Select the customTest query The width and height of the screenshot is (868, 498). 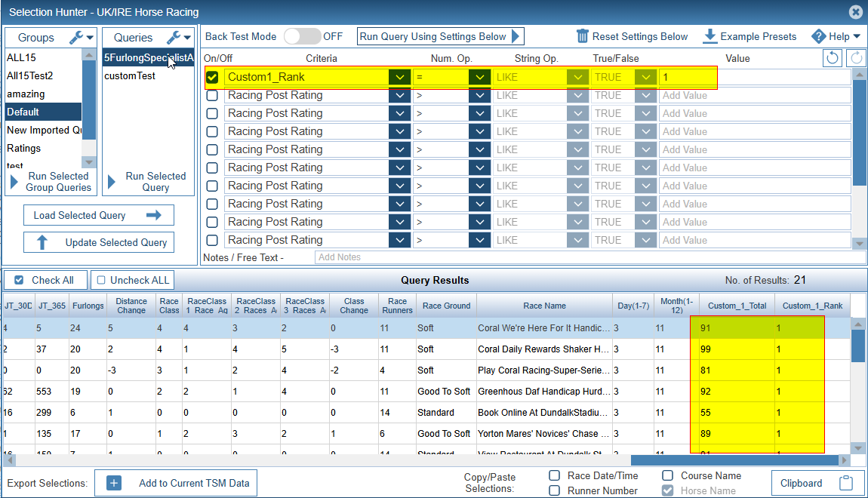tap(130, 75)
